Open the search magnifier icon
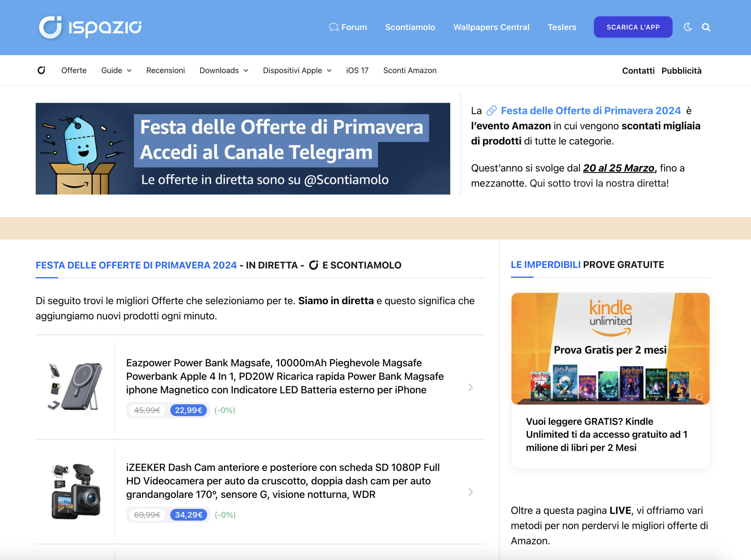751x560 pixels. [706, 27]
